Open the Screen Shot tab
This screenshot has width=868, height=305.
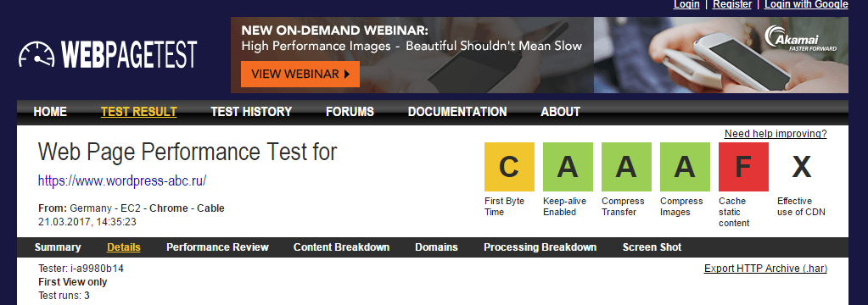click(x=652, y=247)
